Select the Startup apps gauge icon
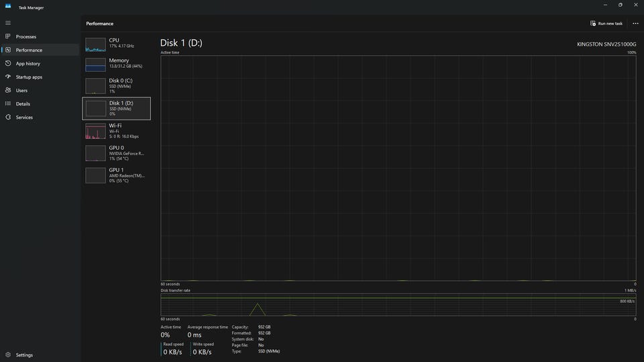644x362 pixels. coord(8,77)
